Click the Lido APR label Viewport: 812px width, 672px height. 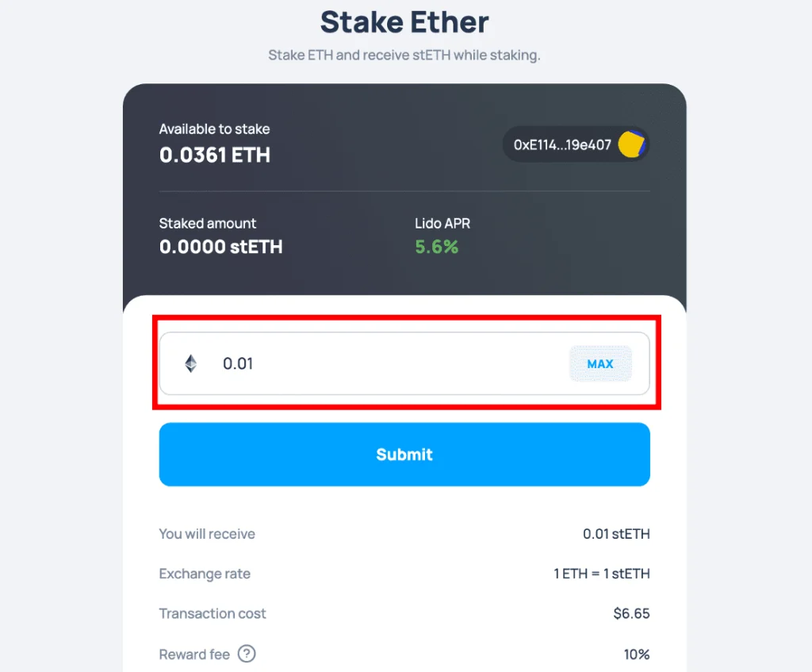tap(442, 223)
